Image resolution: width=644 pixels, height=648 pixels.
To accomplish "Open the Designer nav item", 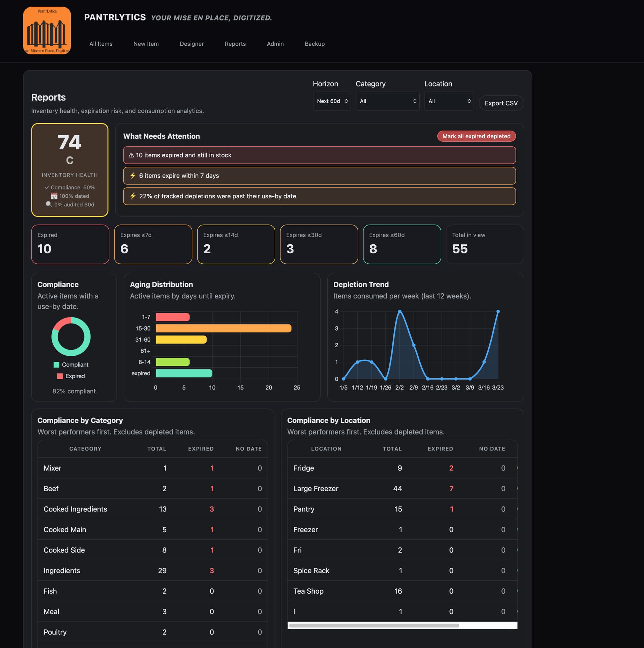I will [192, 44].
